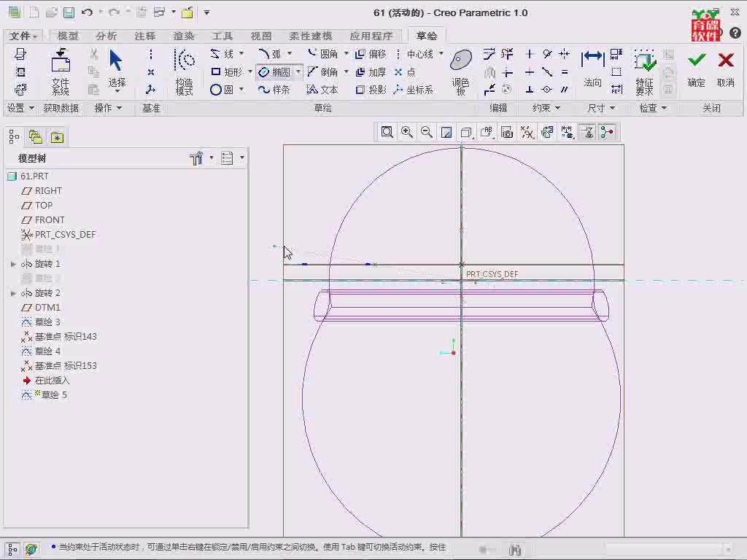Undo the last action
Image resolution: width=747 pixels, height=560 pixels.
pos(87,13)
